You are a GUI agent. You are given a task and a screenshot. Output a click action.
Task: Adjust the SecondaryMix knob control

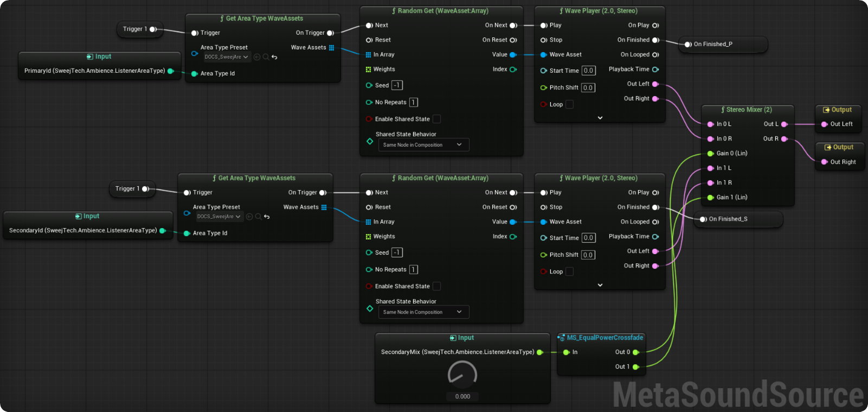click(462, 375)
